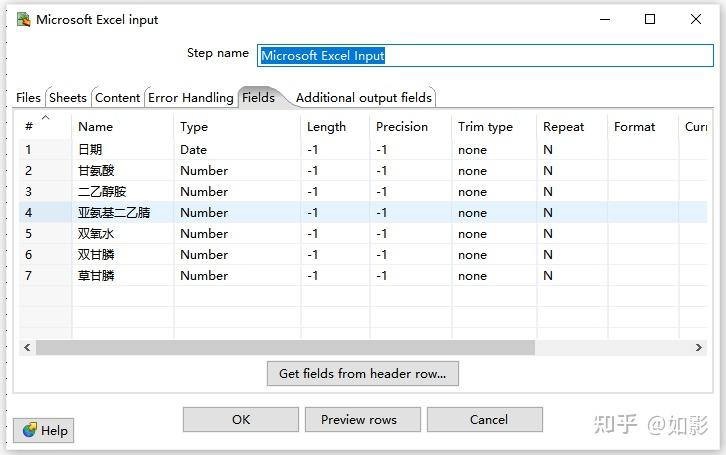This screenshot has height=455, width=726.
Task: Click the Step name input field
Action: point(485,56)
